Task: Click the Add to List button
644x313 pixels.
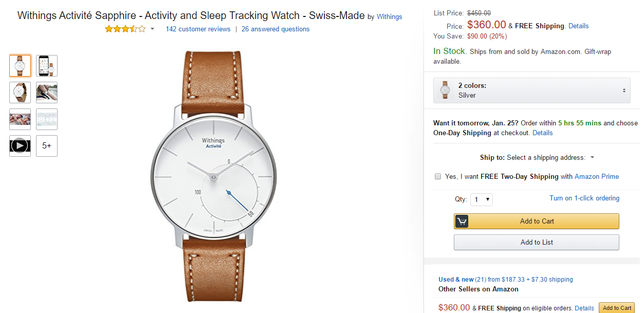Action: 536,242
